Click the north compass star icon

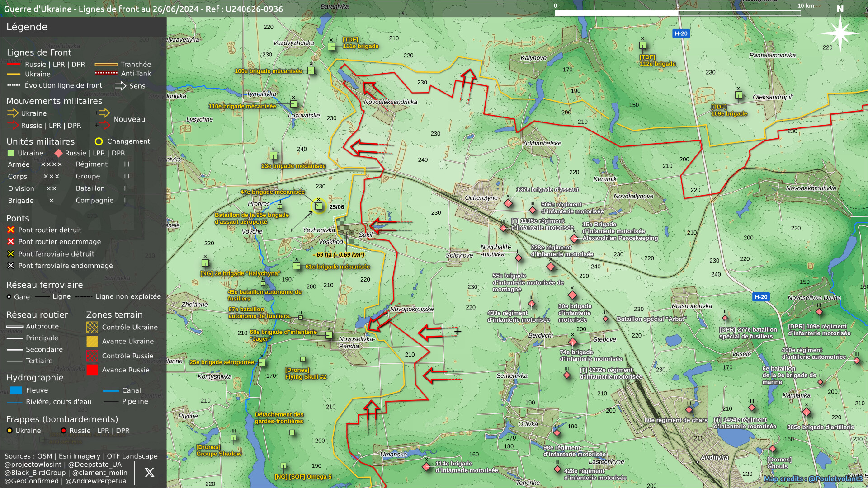click(840, 33)
